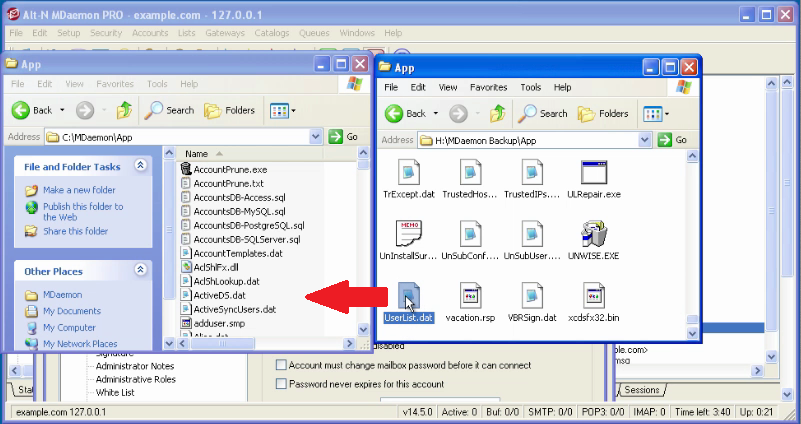Image resolution: width=801 pixels, height=424 pixels.
Task: Open Back history dropdown in C:\MDaemon\App window
Action: (x=62, y=110)
